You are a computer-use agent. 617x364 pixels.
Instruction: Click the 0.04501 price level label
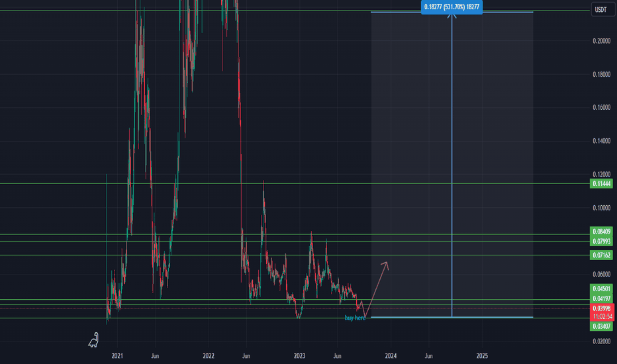(x=601, y=289)
